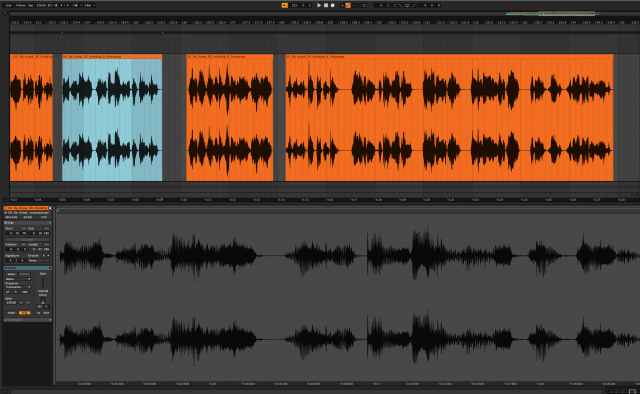Click the signature numerator field
The width and height of the screenshot is (640, 394).
11,260
